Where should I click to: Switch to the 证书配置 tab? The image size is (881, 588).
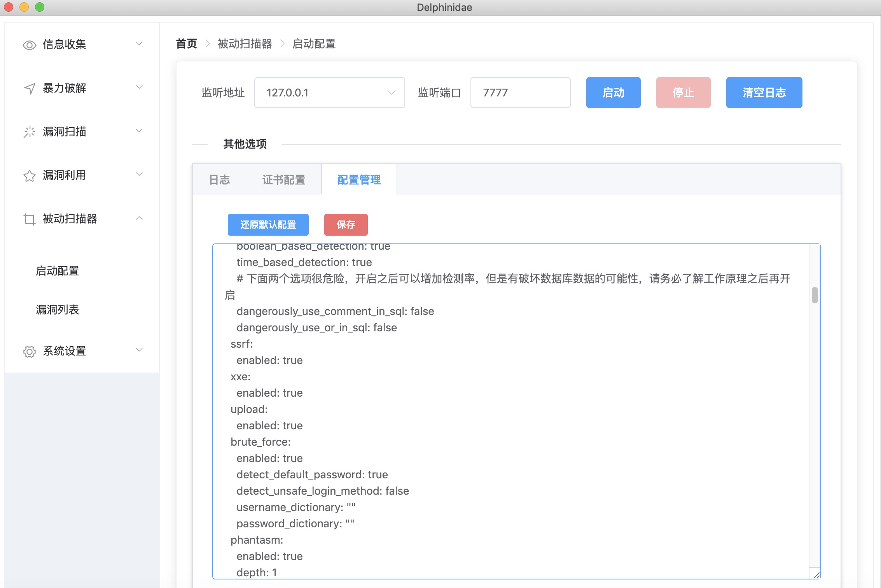tap(283, 180)
